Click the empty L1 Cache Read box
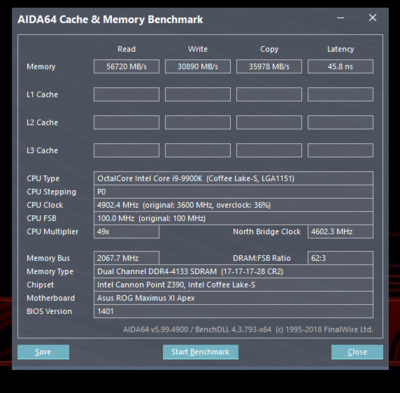This screenshot has width=400, height=393. [126, 95]
